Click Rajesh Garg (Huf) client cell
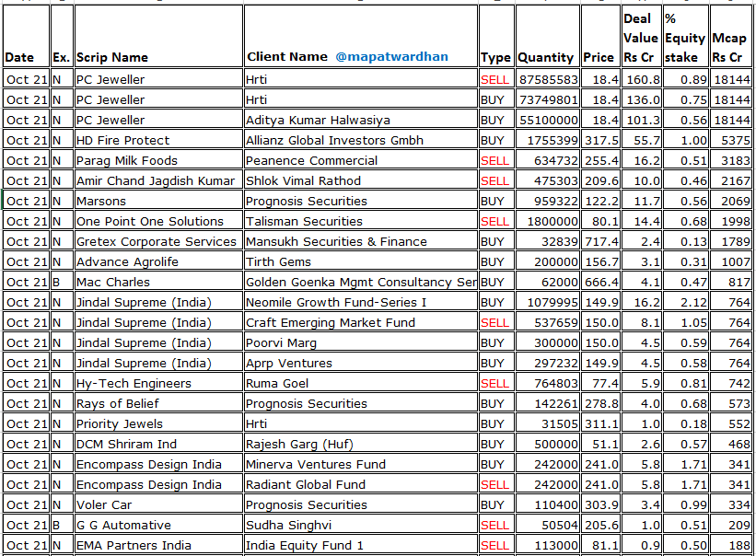This screenshot has width=756, height=556. click(361, 444)
